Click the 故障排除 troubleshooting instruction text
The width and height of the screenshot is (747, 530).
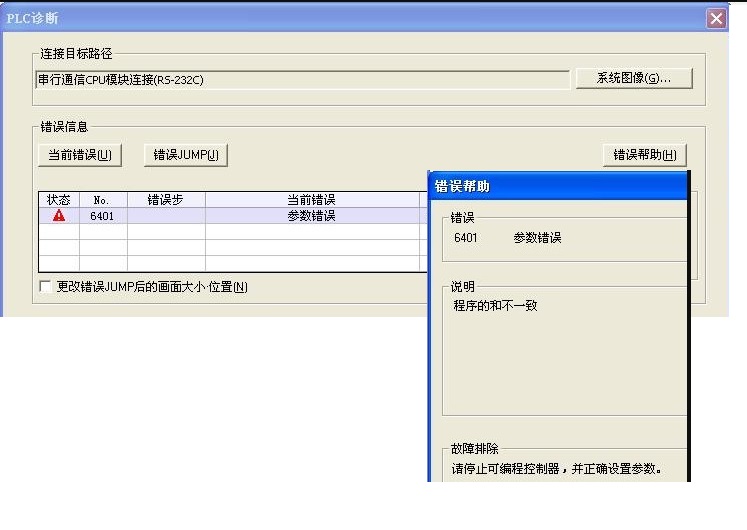point(557,468)
